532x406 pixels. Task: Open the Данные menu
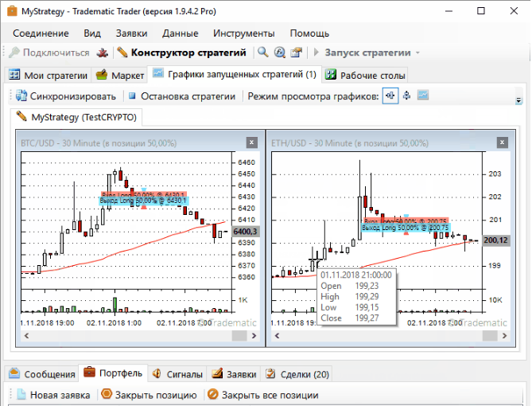pyautogui.click(x=181, y=33)
